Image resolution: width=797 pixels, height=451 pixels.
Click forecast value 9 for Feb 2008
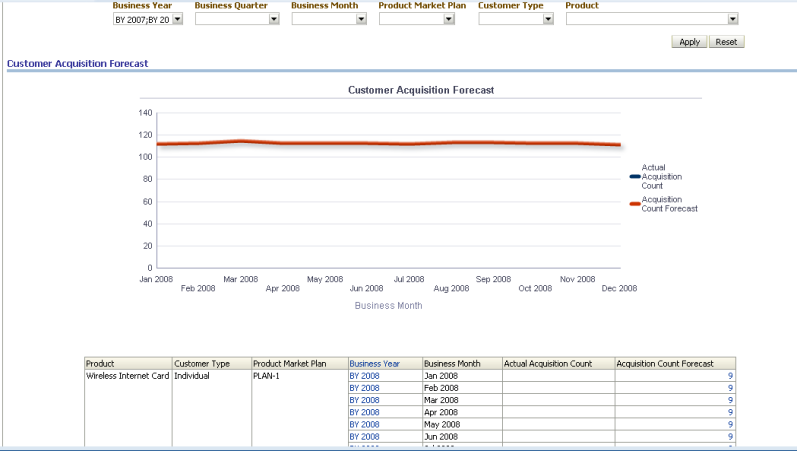730,388
